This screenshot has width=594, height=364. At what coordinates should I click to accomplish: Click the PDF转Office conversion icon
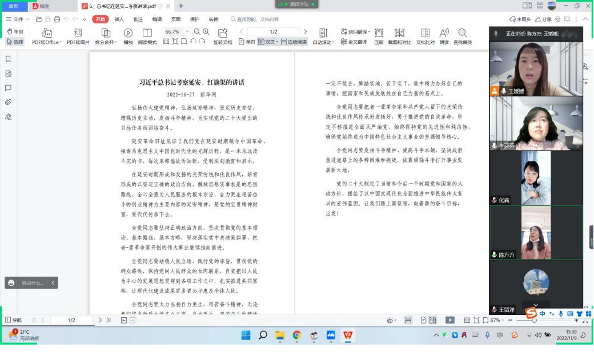tap(47, 33)
